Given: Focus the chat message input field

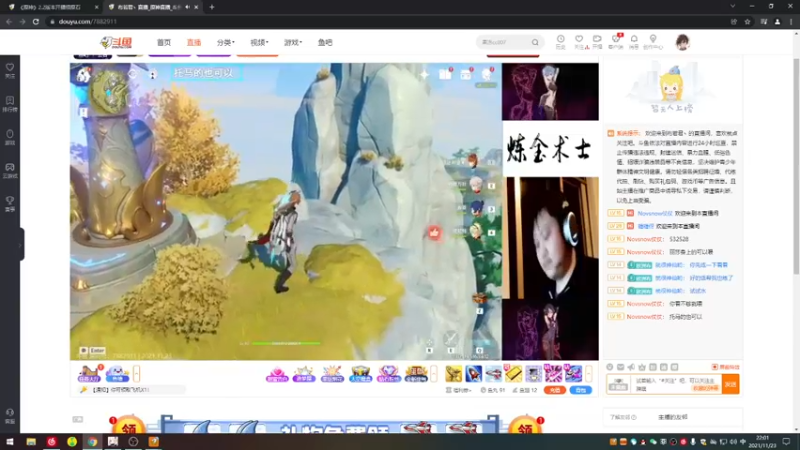Looking at the screenshot, I should 676,384.
